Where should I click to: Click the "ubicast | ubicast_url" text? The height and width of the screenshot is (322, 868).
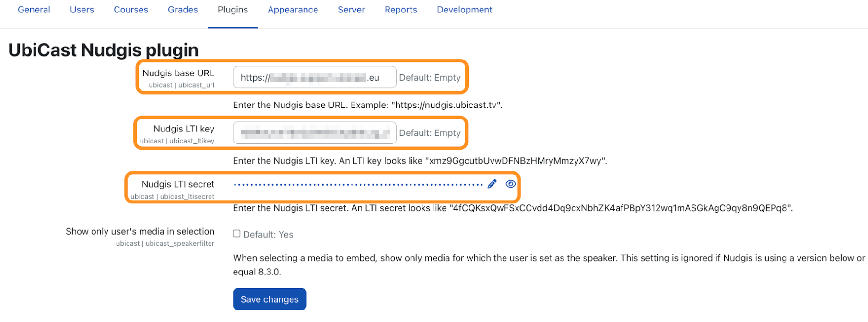point(181,85)
